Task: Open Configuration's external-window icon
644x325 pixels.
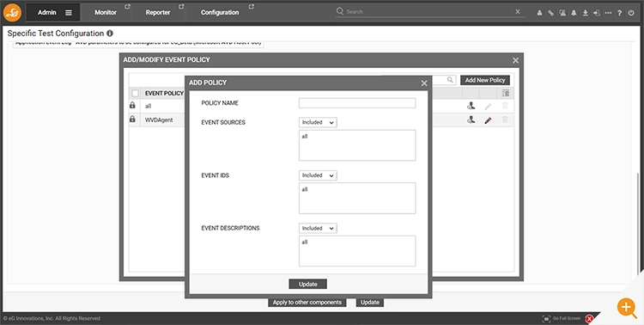Action: point(252,7)
